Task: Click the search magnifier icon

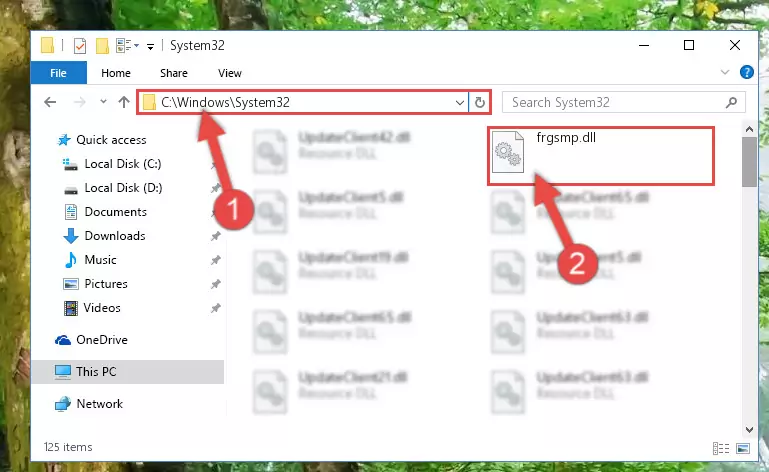Action: [731, 103]
